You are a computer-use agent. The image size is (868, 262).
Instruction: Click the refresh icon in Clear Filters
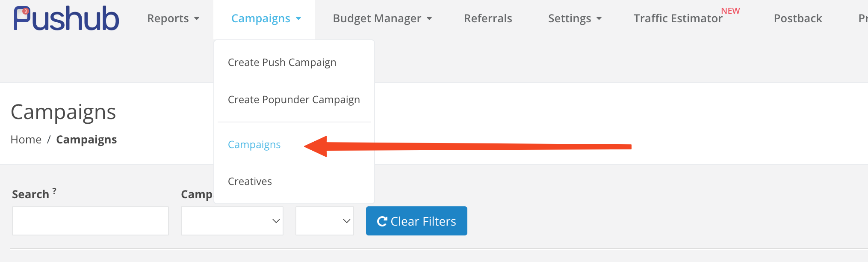pyautogui.click(x=382, y=221)
